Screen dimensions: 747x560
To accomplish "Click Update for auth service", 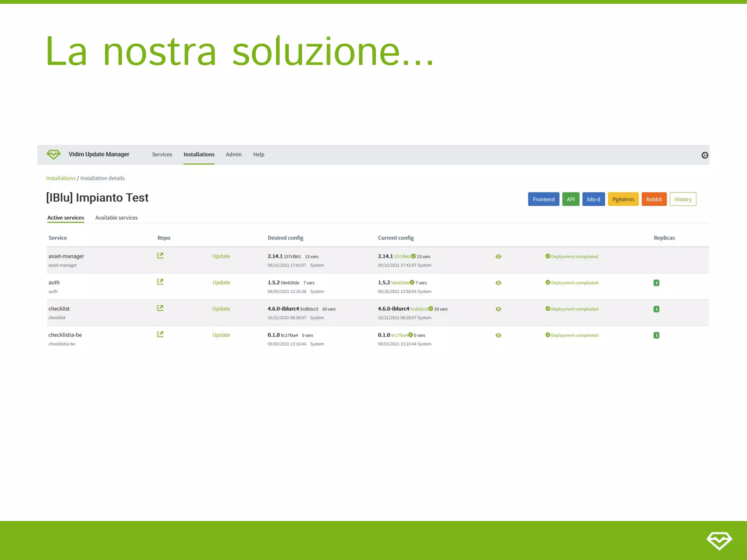I will [221, 283].
